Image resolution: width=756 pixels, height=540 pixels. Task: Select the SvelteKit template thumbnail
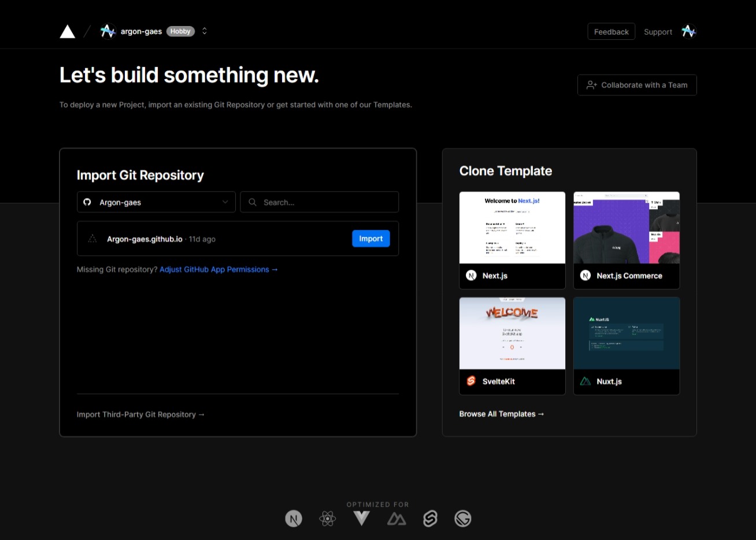(x=512, y=333)
